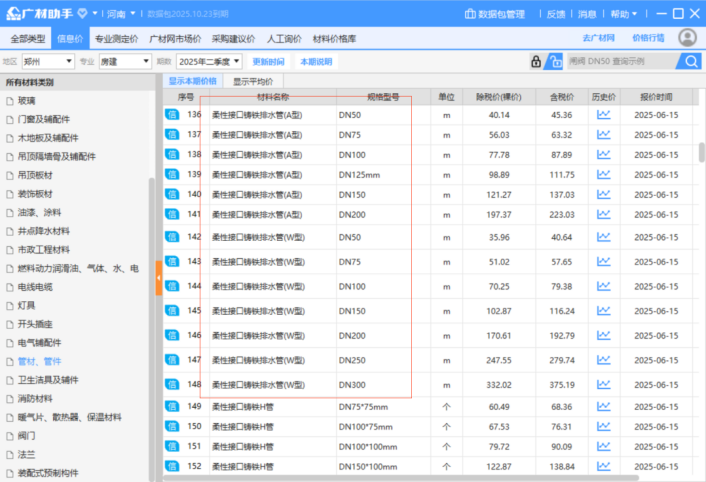Screen dimensions: 706x482
Task: Open the user profile avatar icon
Action: [x=687, y=38]
